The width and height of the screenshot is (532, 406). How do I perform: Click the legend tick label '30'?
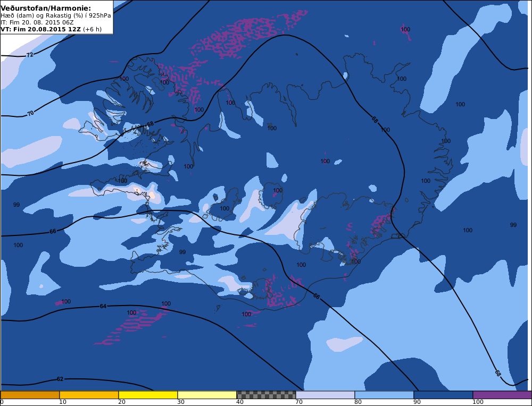point(180,402)
